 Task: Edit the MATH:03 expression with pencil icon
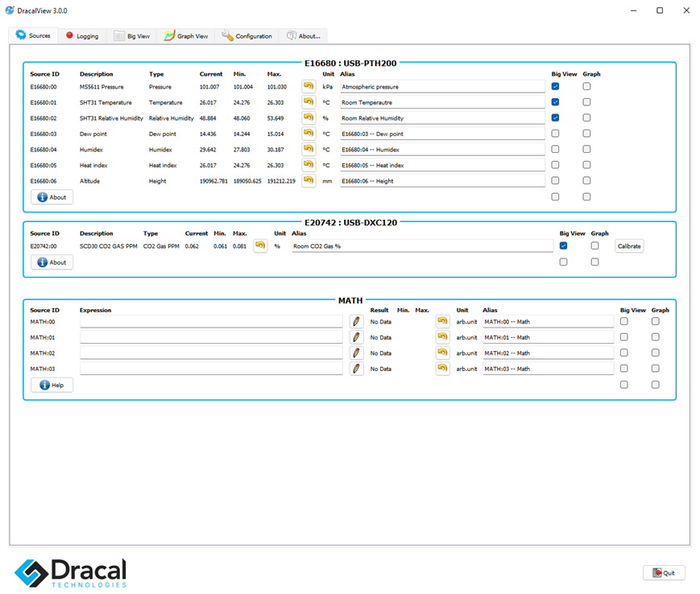click(x=356, y=369)
